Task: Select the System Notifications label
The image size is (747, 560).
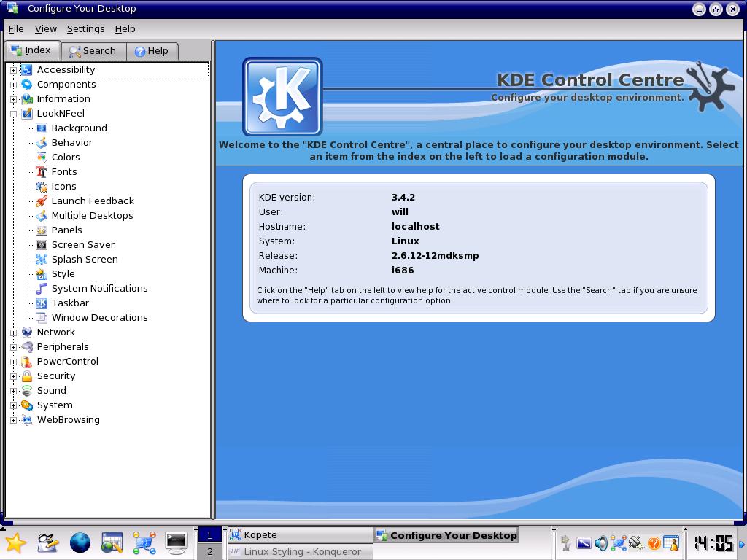Action: 99,289
